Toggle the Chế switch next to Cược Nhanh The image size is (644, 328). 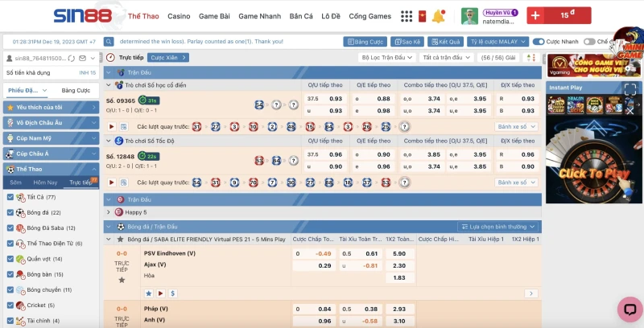(589, 42)
